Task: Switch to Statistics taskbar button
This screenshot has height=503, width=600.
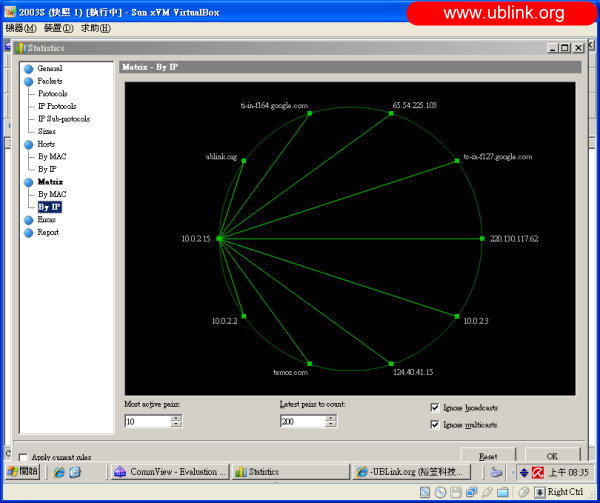Action: click(290, 472)
